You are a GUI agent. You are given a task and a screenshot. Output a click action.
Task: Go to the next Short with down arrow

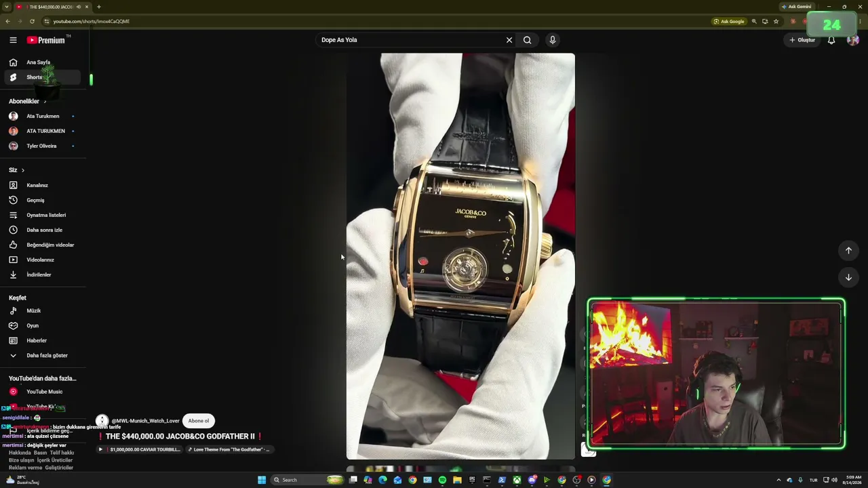coord(848,277)
